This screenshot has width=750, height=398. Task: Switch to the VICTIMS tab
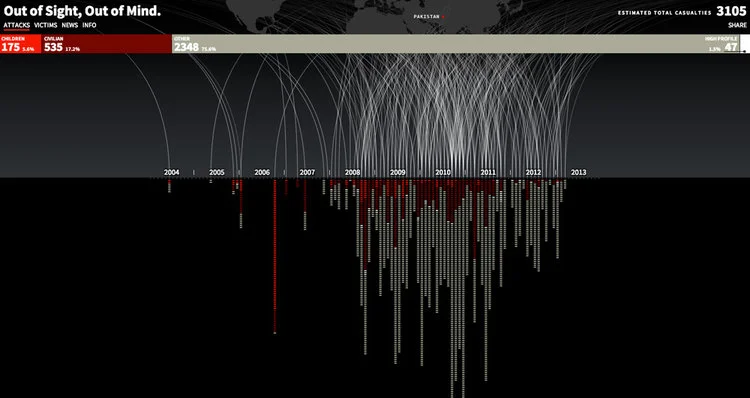click(45, 25)
